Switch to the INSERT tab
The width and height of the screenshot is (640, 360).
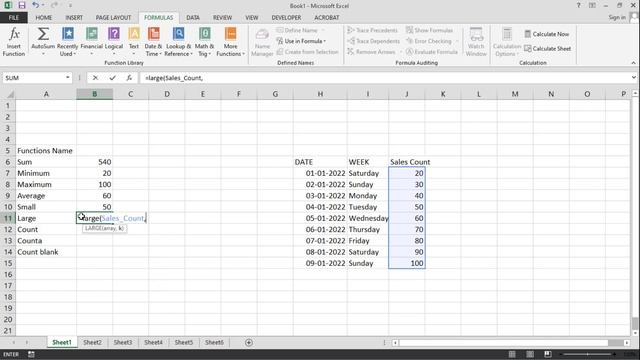tap(74, 18)
